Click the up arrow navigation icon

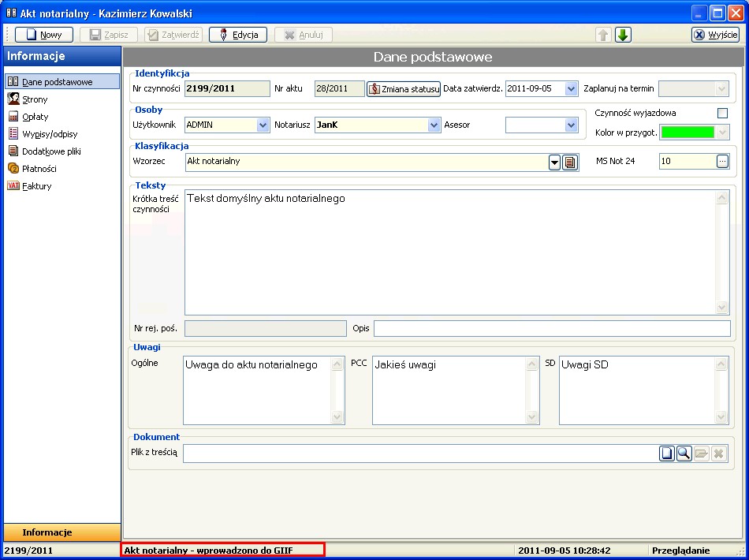(x=603, y=35)
